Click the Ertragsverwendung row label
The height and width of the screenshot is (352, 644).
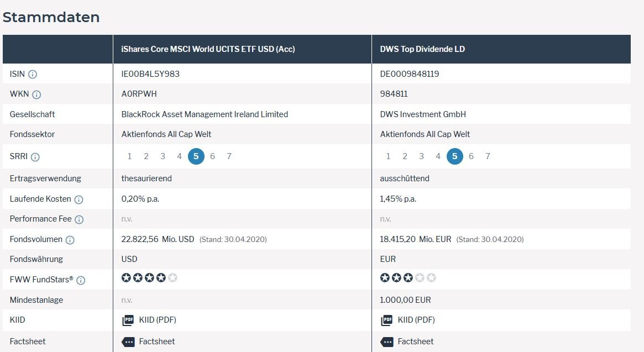click(x=45, y=178)
